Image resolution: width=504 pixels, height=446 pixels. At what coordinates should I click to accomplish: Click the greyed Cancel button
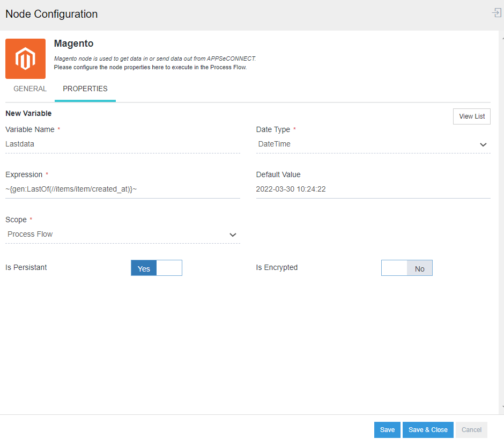click(x=471, y=430)
